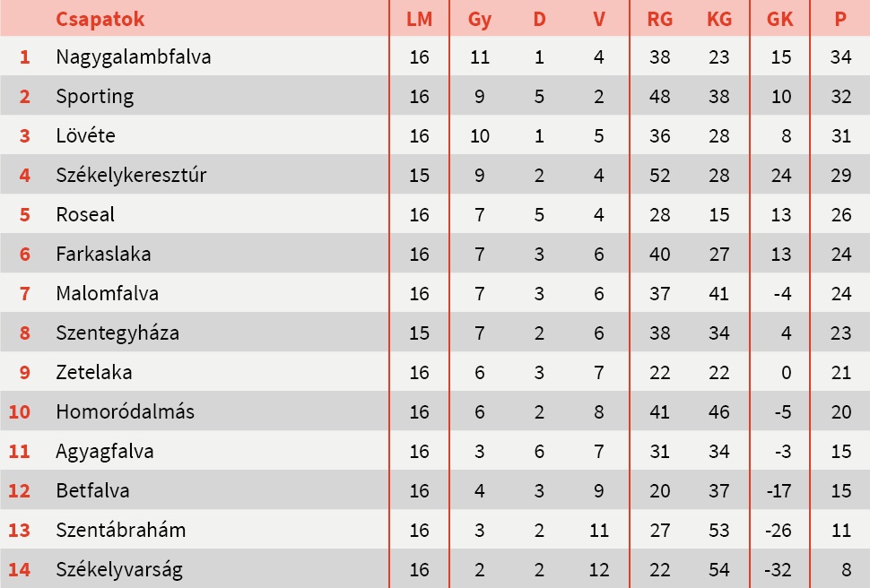This screenshot has width=870, height=588.
Task: Click the Szentábrahám team name
Action: click(120, 531)
